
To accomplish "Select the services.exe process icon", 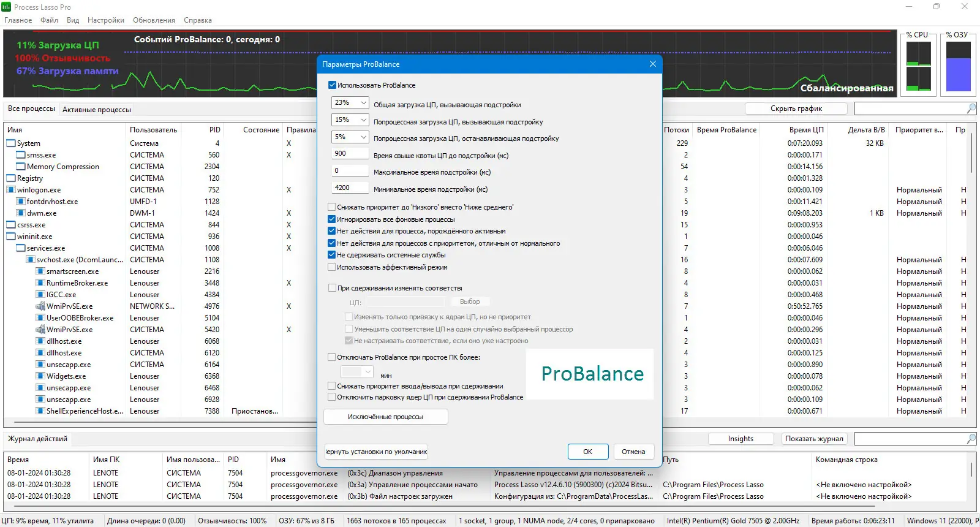I will [21, 248].
